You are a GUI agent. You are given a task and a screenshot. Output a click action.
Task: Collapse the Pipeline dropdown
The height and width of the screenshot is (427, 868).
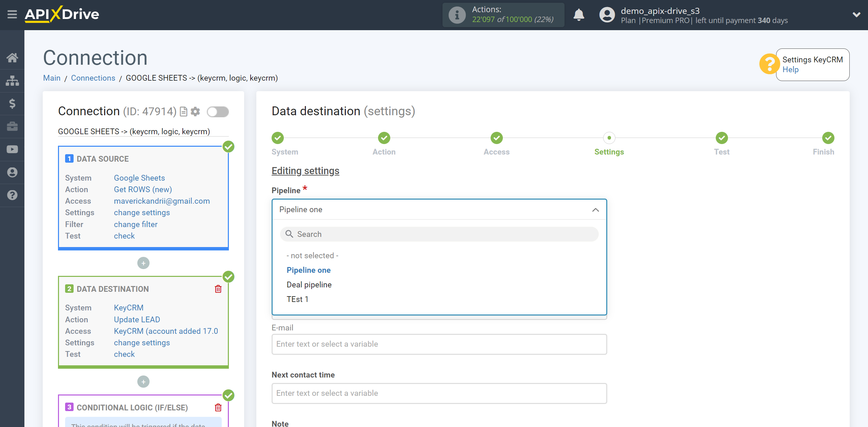(595, 210)
